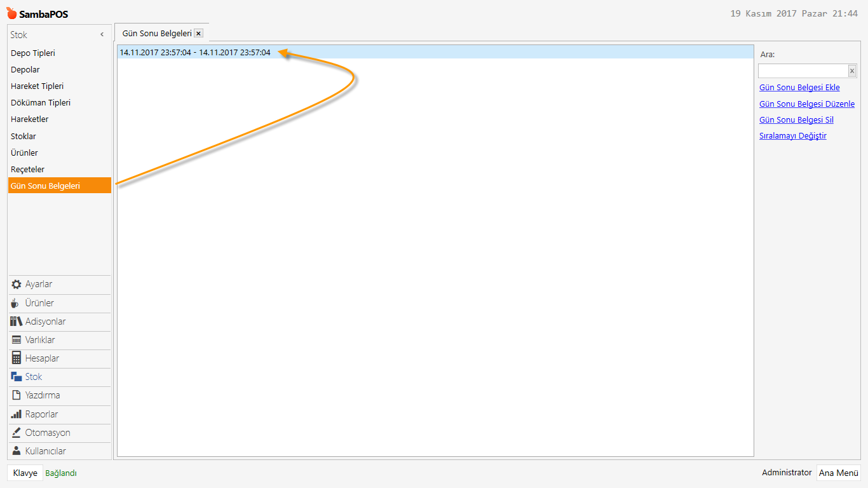This screenshot has height=488, width=868.
Task: Open Varlıklar using its icon
Action: pos(17,340)
